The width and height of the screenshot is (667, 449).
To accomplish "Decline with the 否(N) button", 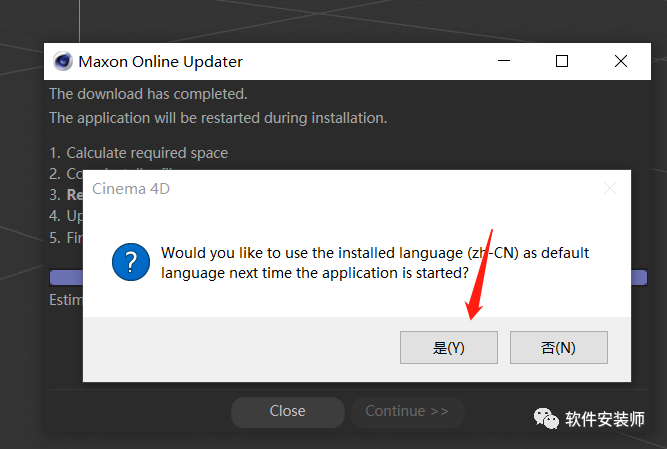I will coord(559,347).
